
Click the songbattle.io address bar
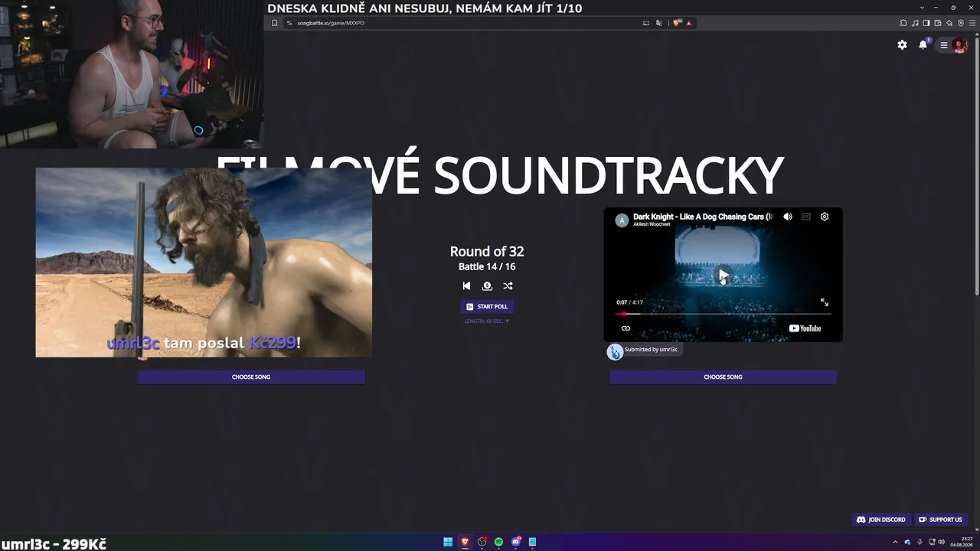(459, 23)
